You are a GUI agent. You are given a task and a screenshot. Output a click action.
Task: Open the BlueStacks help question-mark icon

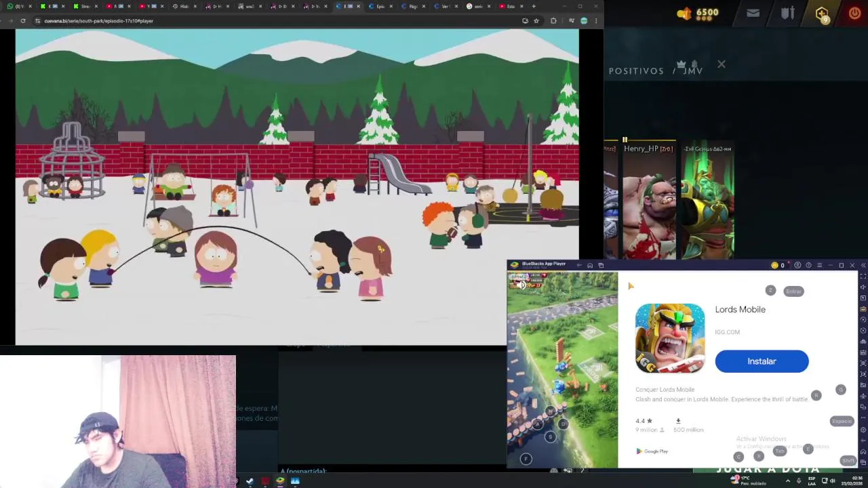click(808, 265)
